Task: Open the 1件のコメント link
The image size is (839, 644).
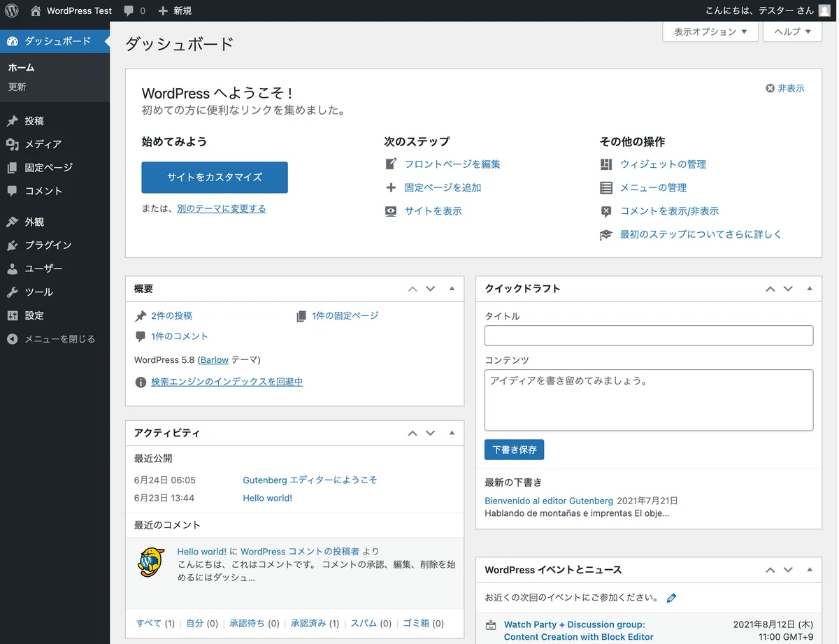Action: (180, 336)
